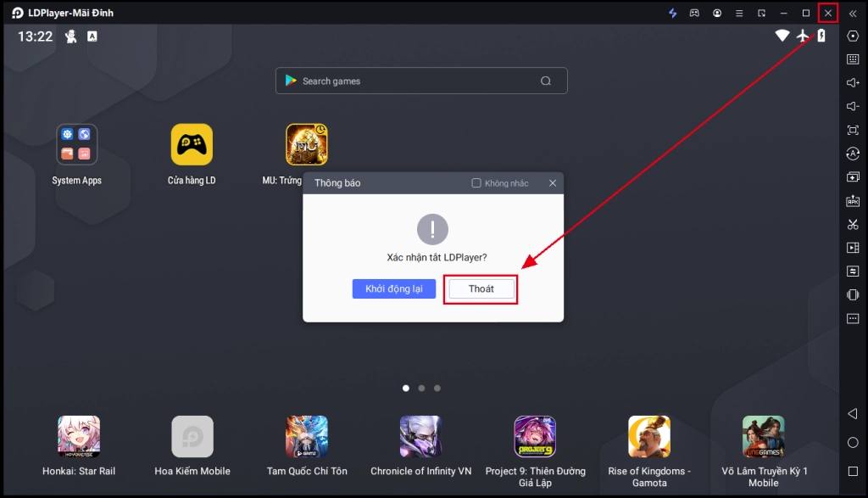Click the Khởi động lại restart button
868x498 pixels.
point(394,288)
